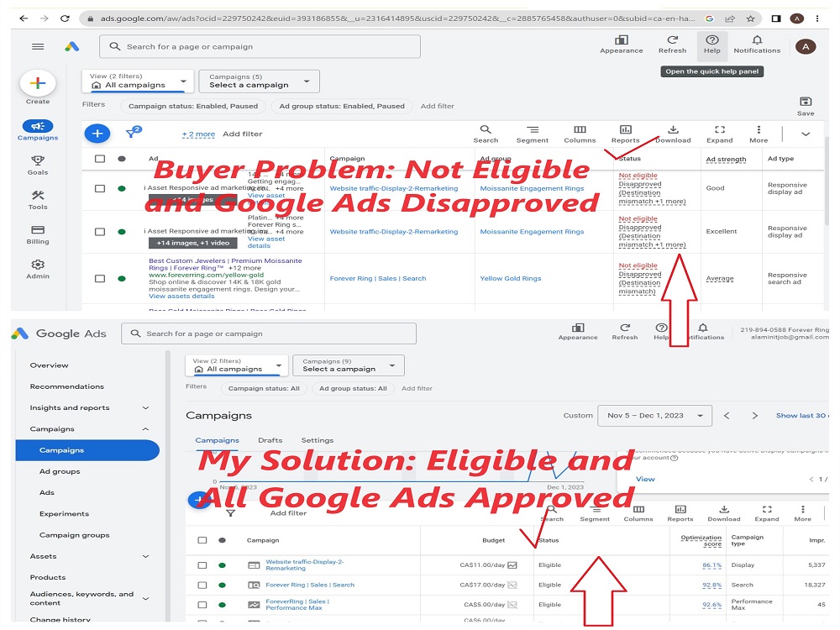Tick select-all checkbox in campaigns table header

point(202,540)
